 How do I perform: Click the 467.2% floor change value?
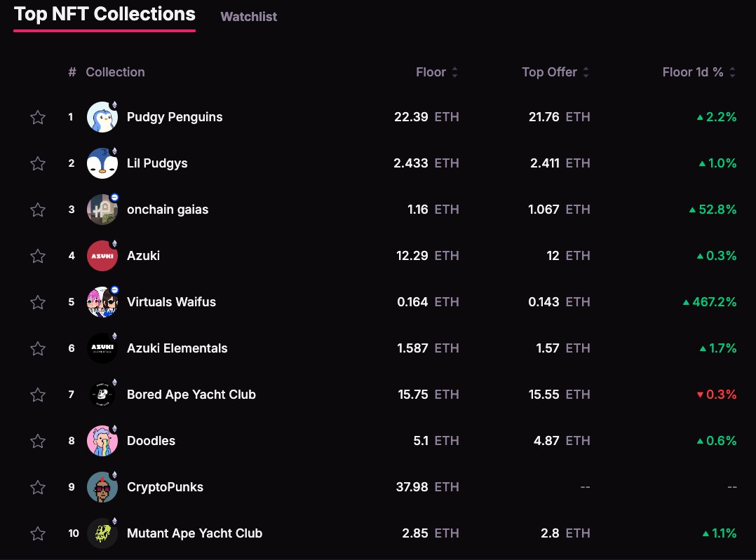(x=710, y=302)
